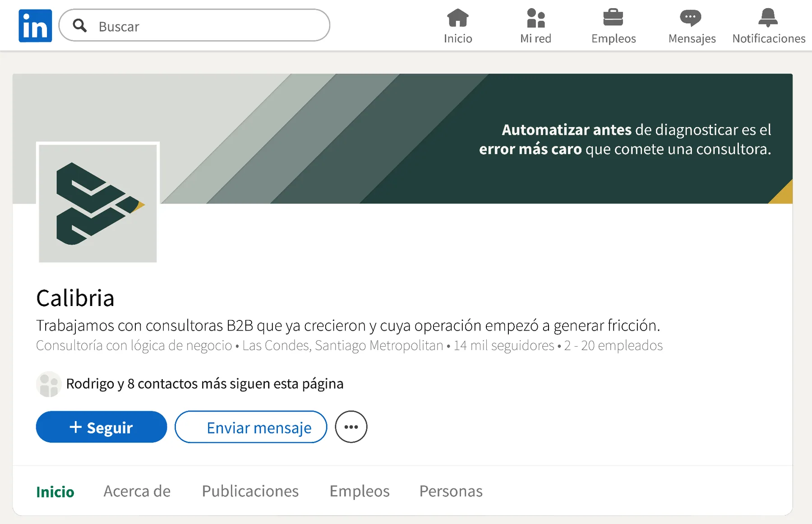
Task: Click the magnifier icon in search bar
Action: [80, 26]
